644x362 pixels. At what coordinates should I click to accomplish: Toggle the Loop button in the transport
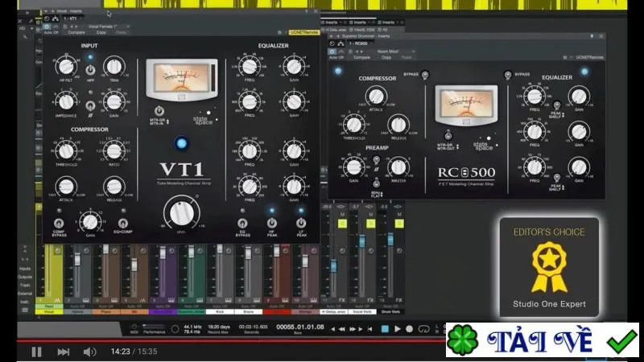[423, 329]
